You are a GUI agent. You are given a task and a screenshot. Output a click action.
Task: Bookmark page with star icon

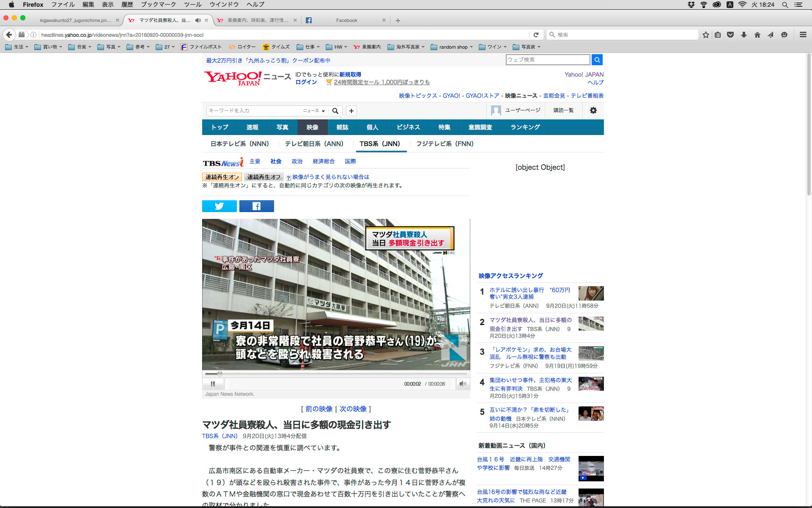(x=705, y=35)
